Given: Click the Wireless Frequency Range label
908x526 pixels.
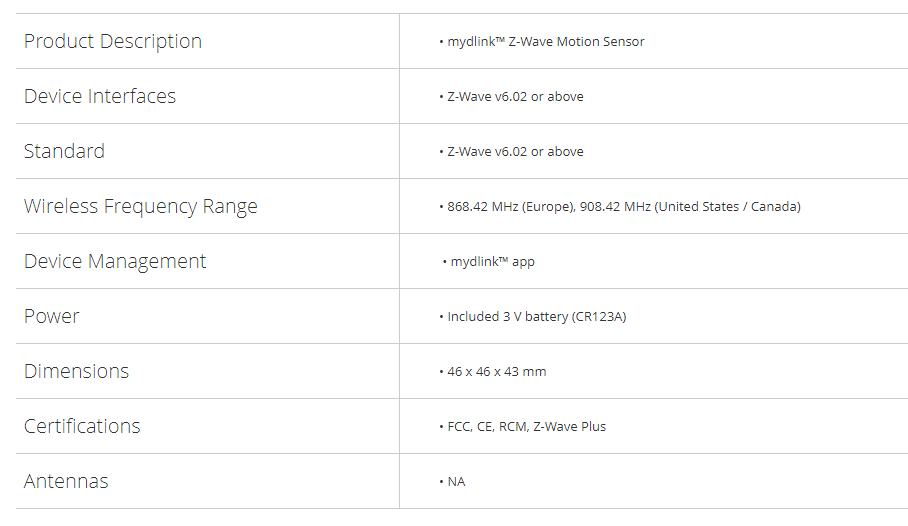Looking at the screenshot, I should tap(141, 206).
